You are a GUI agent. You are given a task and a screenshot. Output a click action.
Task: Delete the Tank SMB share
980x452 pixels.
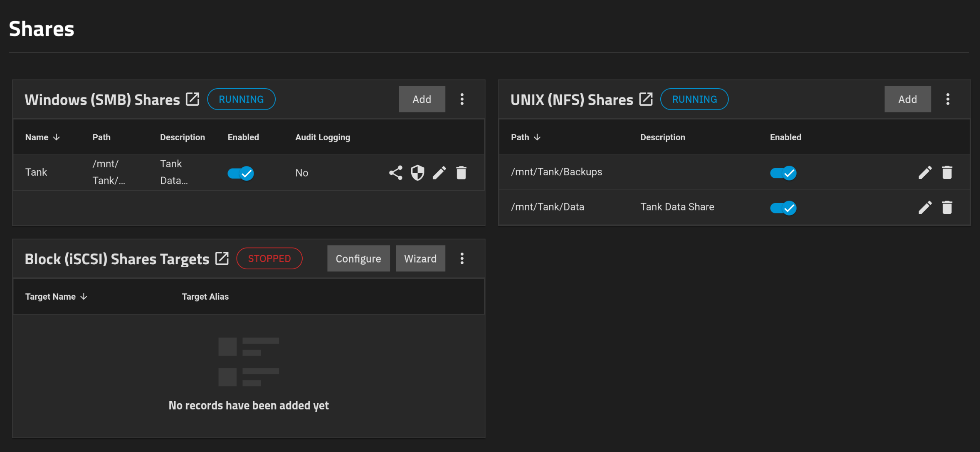click(462, 173)
